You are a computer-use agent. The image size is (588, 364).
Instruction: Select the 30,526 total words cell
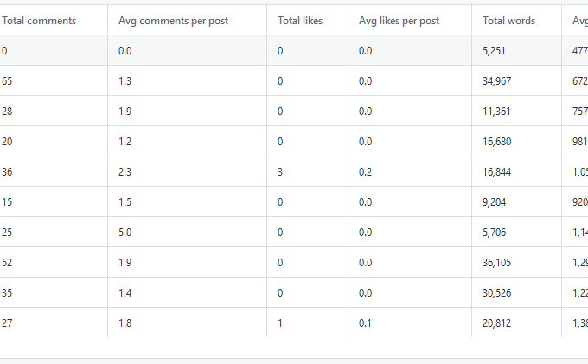pos(497,293)
